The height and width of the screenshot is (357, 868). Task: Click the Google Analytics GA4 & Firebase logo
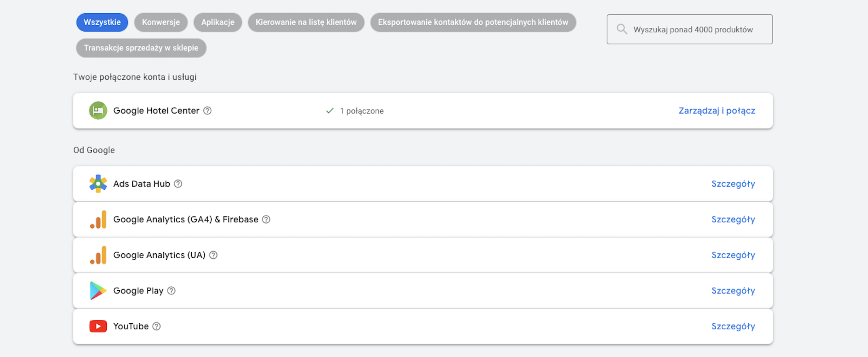point(98,219)
